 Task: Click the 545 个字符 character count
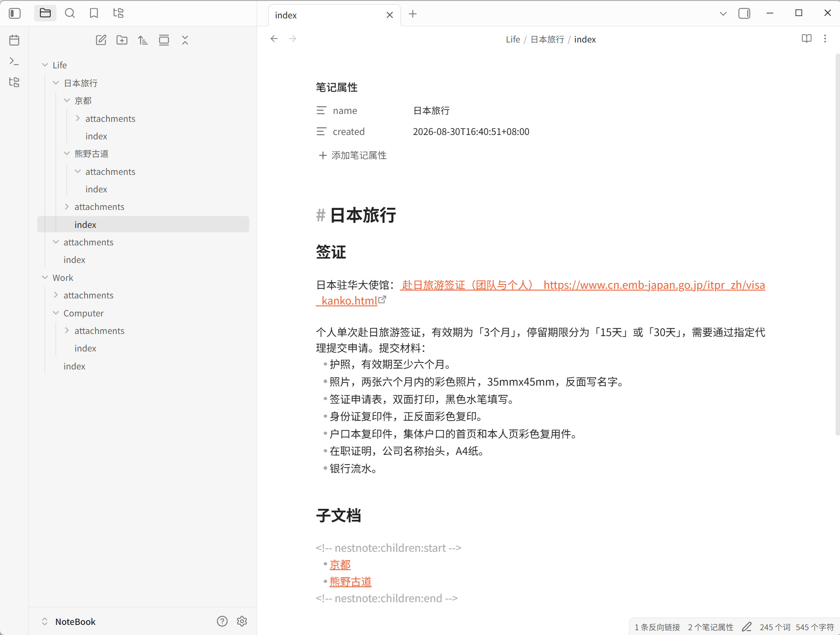point(815,627)
